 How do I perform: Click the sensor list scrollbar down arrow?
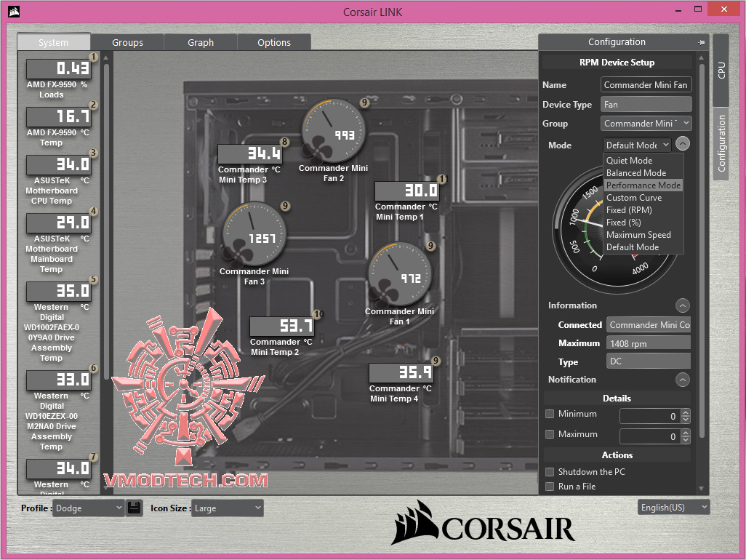[x=105, y=489]
